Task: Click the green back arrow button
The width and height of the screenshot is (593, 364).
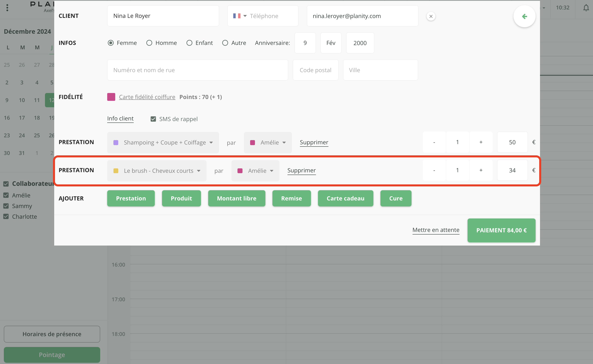Action: click(524, 16)
